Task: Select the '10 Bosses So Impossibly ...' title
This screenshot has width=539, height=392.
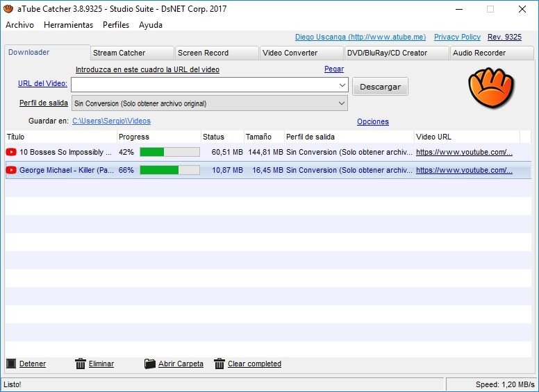Action: [x=65, y=152]
